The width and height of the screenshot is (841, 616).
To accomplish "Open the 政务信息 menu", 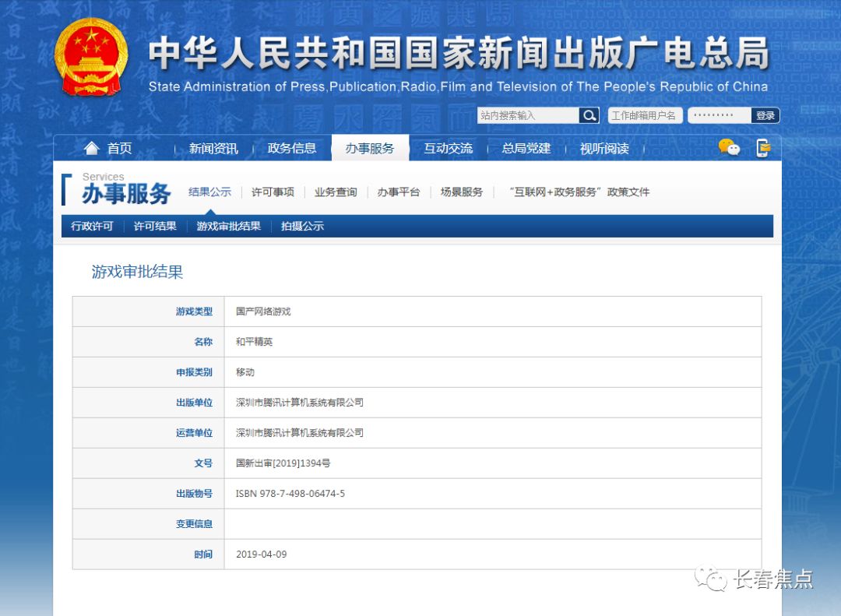I will (292, 148).
